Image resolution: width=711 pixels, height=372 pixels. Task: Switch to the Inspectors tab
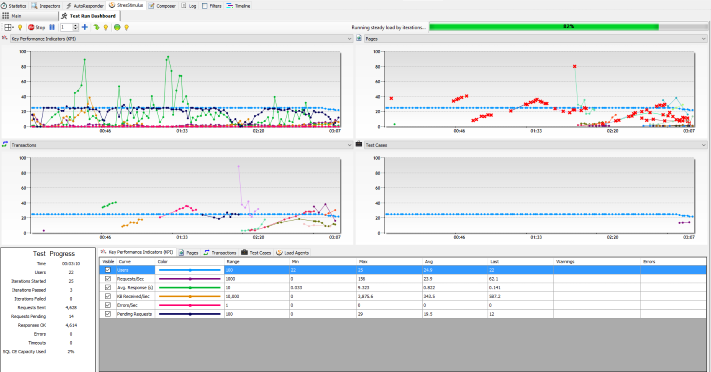(46, 6)
